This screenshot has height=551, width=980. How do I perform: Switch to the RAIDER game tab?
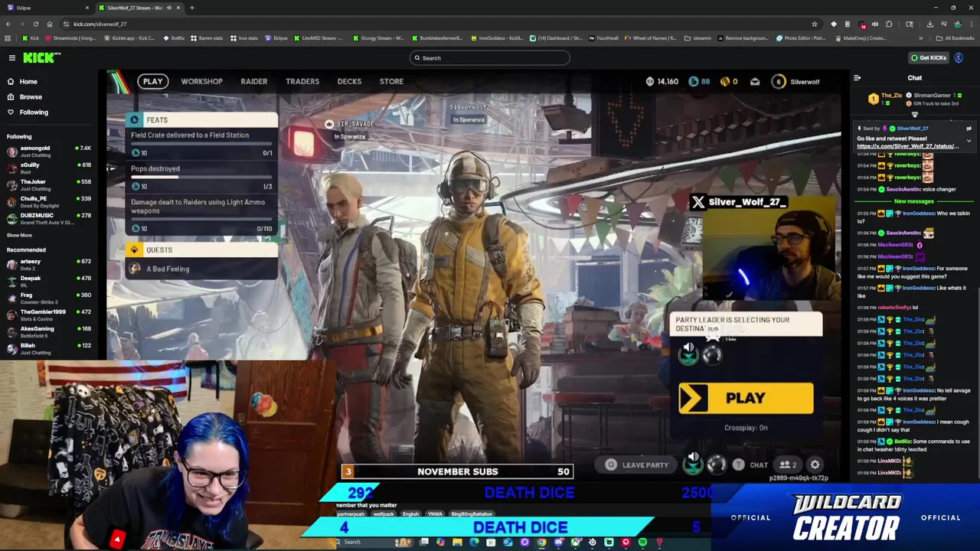pos(254,82)
